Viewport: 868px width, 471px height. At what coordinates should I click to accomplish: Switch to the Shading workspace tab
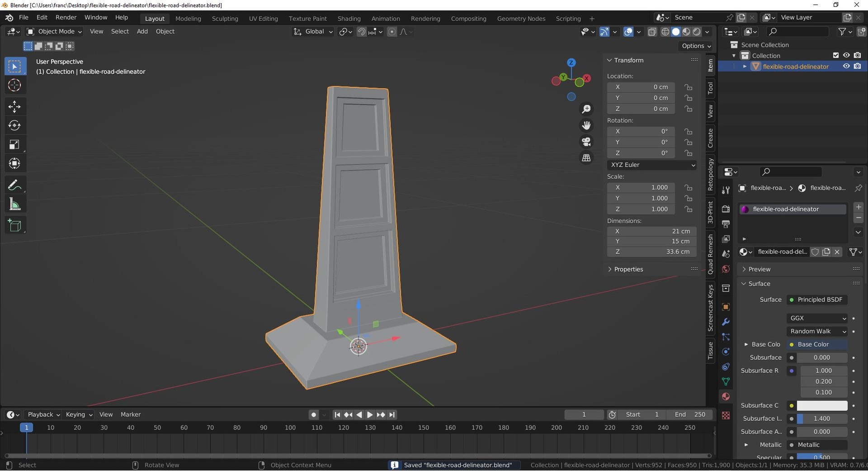[x=349, y=19]
